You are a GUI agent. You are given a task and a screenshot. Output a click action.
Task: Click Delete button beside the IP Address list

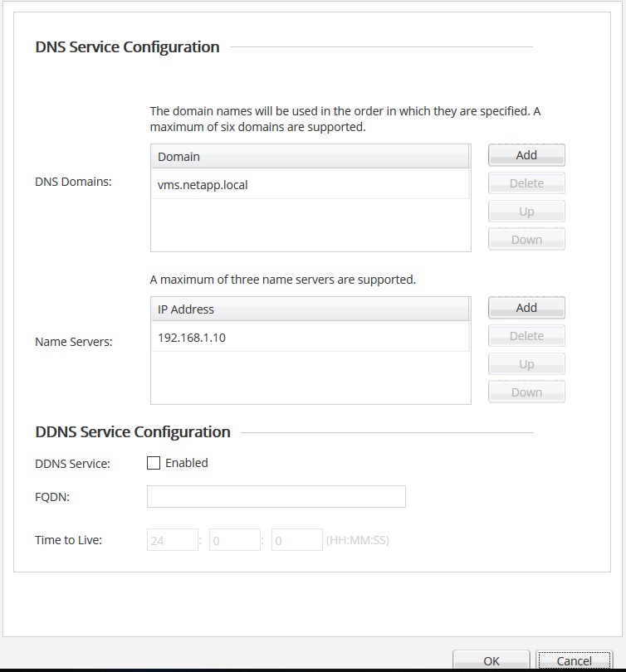(x=526, y=336)
